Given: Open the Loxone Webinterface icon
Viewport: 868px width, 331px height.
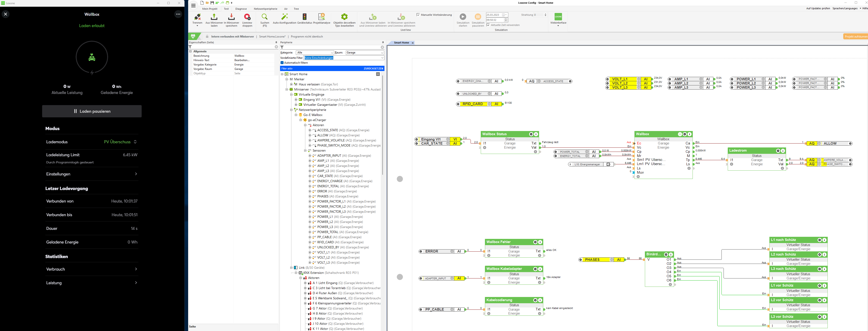Looking at the screenshot, I should (558, 17).
